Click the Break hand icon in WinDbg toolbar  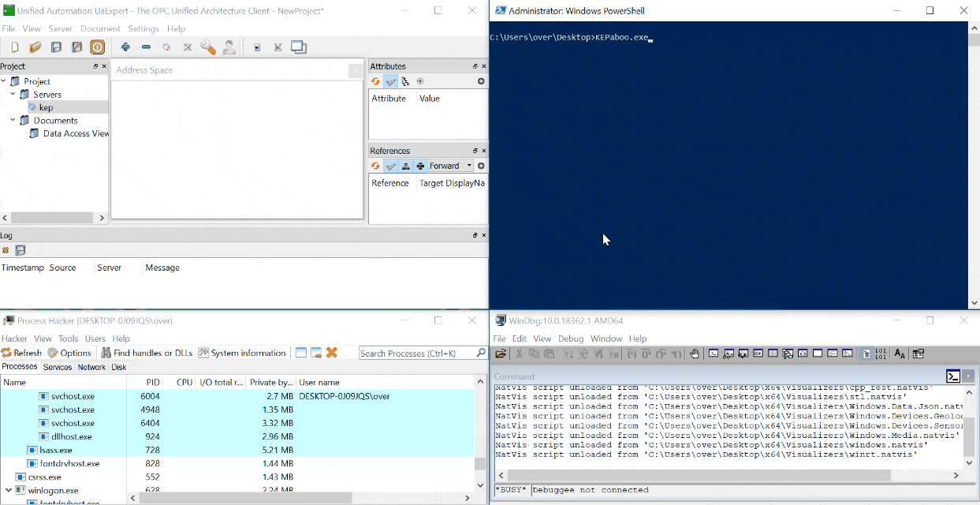point(695,353)
